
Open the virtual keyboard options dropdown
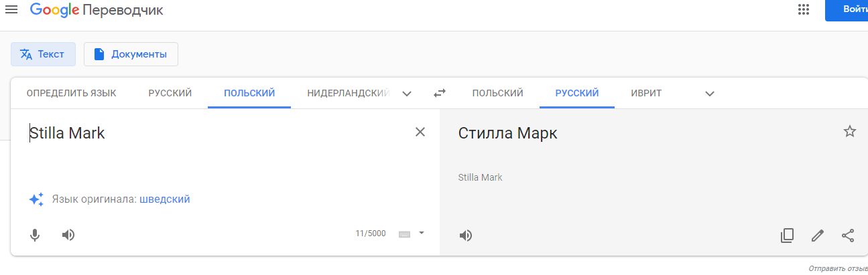point(422,233)
